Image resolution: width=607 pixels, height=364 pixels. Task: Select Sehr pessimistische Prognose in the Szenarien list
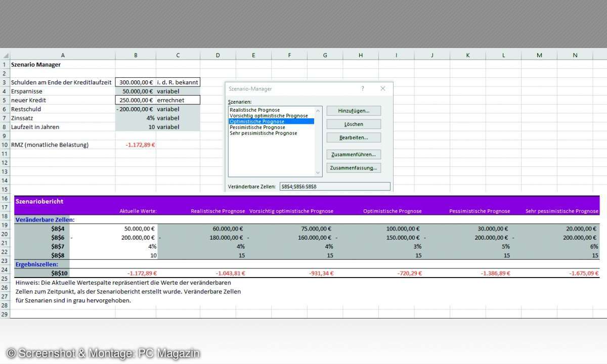(x=263, y=133)
